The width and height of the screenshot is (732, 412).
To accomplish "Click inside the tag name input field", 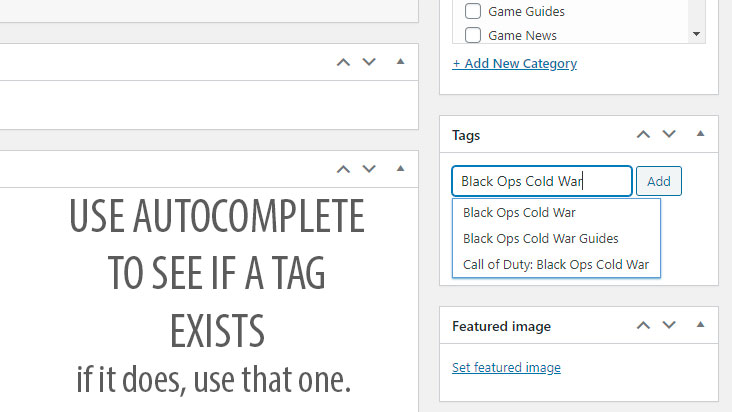I will coord(541,181).
